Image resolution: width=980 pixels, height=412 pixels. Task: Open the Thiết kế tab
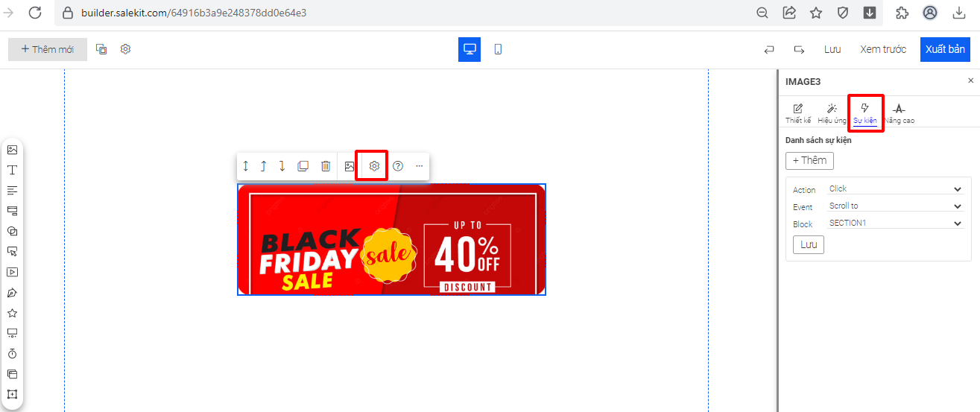click(798, 113)
